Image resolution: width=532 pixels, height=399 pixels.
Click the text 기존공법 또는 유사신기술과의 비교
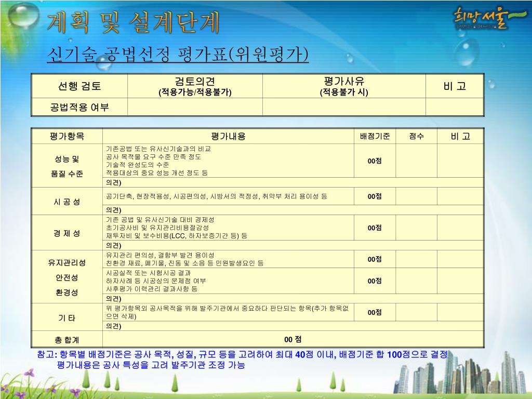[x=158, y=149]
